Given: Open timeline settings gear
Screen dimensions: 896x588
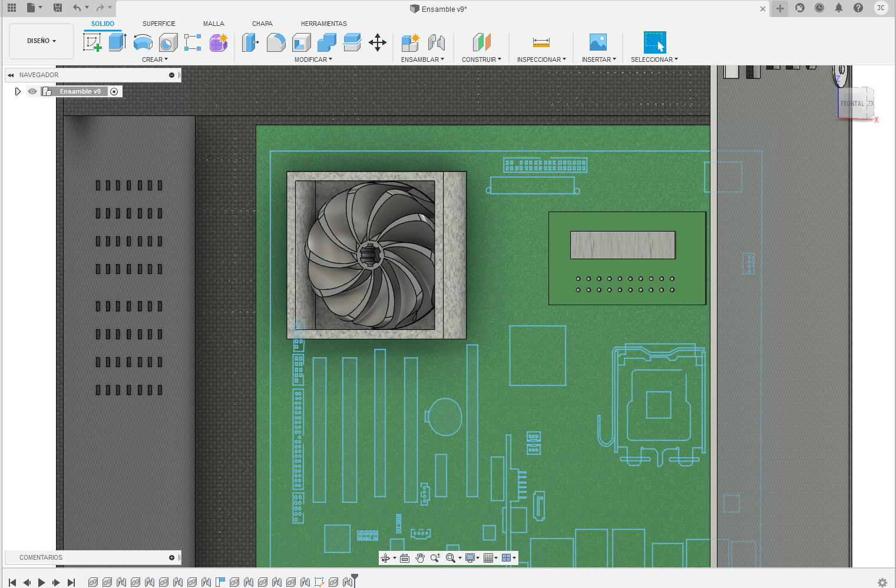Looking at the screenshot, I should tap(882, 582).
